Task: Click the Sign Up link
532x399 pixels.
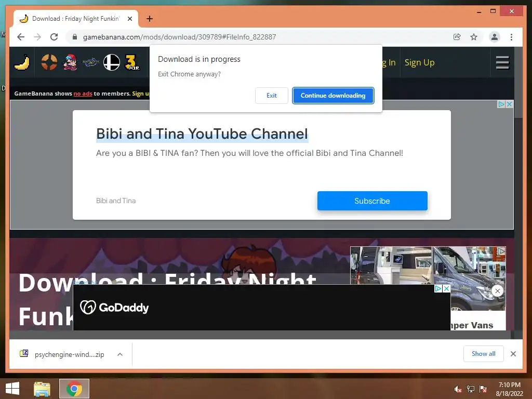Action: [x=419, y=62]
